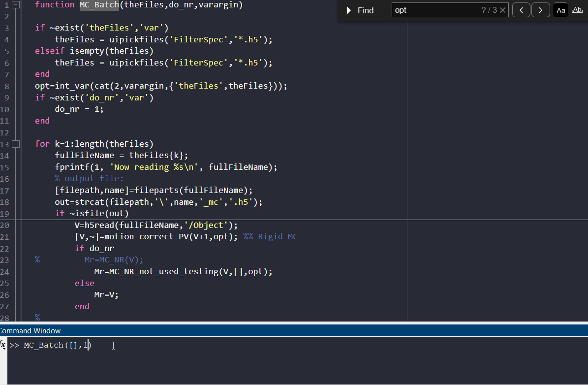Screen dimensions: 588x385
Task: Click the fprintf 'Now reading' line
Action: (x=166, y=167)
